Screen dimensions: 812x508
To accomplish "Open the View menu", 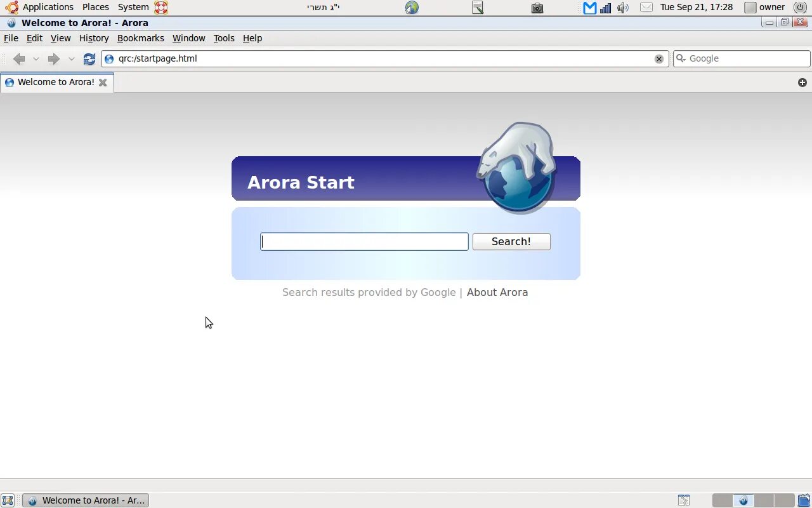I will pyautogui.click(x=61, y=38).
